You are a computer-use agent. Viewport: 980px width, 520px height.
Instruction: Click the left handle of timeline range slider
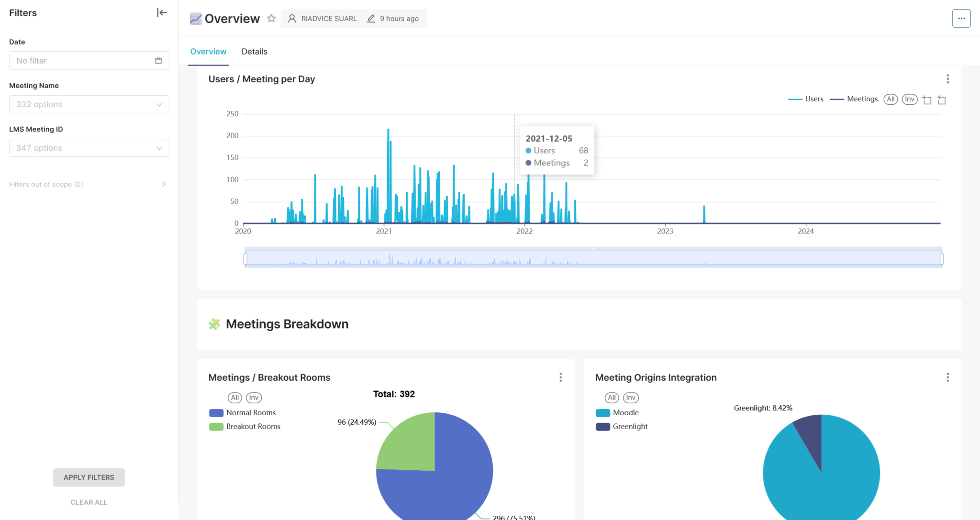(x=245, y=259)
